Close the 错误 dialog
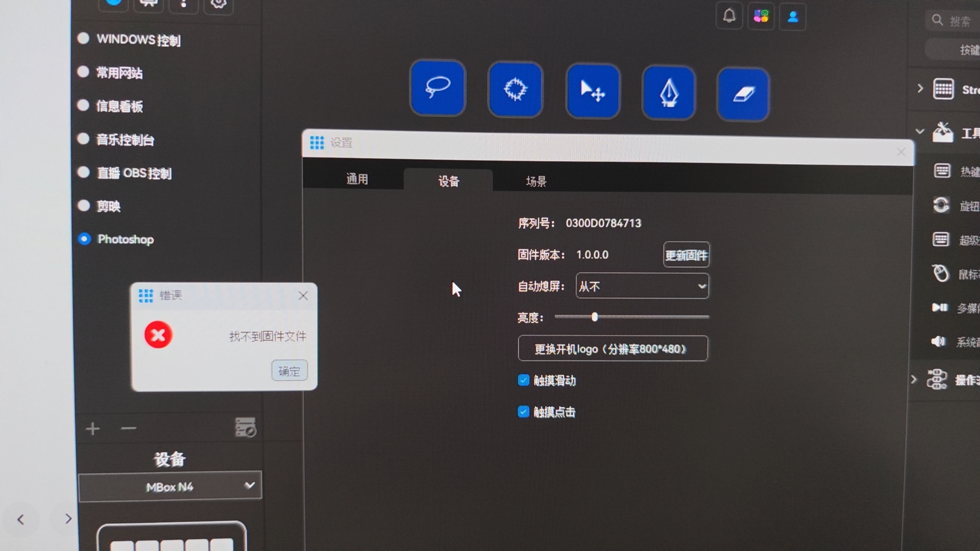This screenshot has height=551, width=980. point(303,295)
